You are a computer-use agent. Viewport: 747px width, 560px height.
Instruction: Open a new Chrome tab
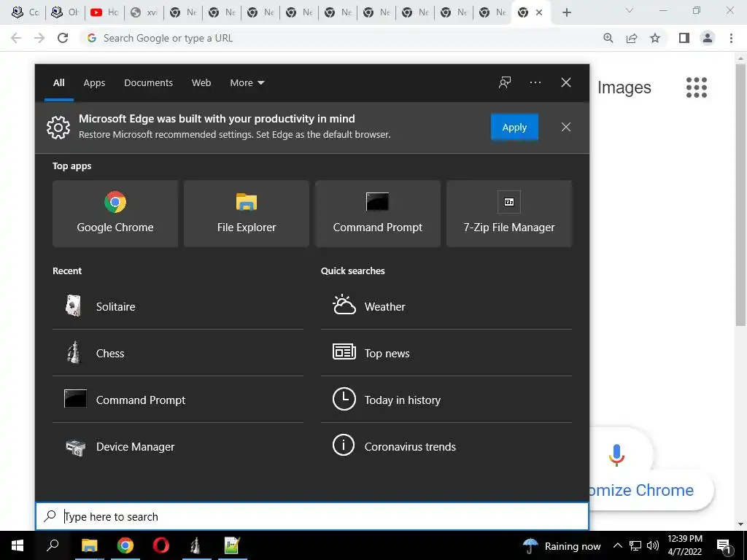566,13
